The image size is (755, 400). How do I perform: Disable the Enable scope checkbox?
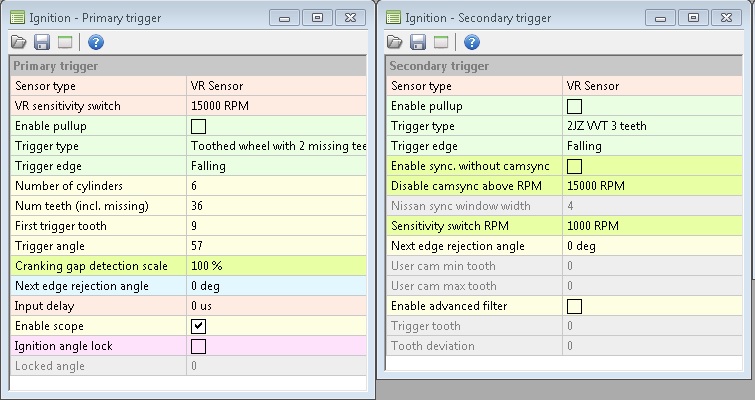tap(198, 326)
